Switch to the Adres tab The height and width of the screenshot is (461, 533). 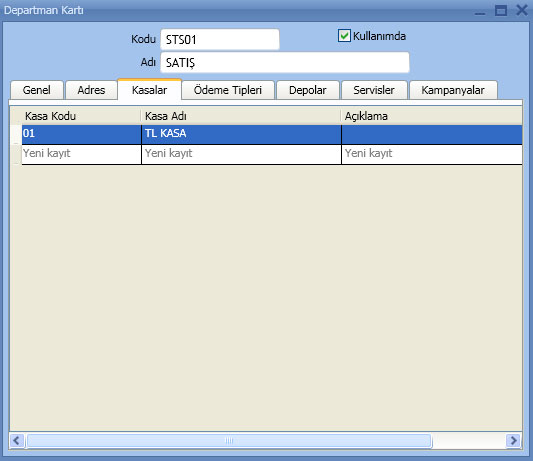91,90
